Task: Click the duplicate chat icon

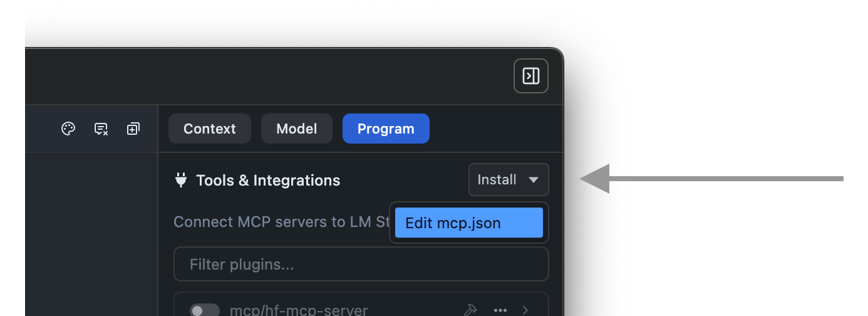Action: coord(133,129)
